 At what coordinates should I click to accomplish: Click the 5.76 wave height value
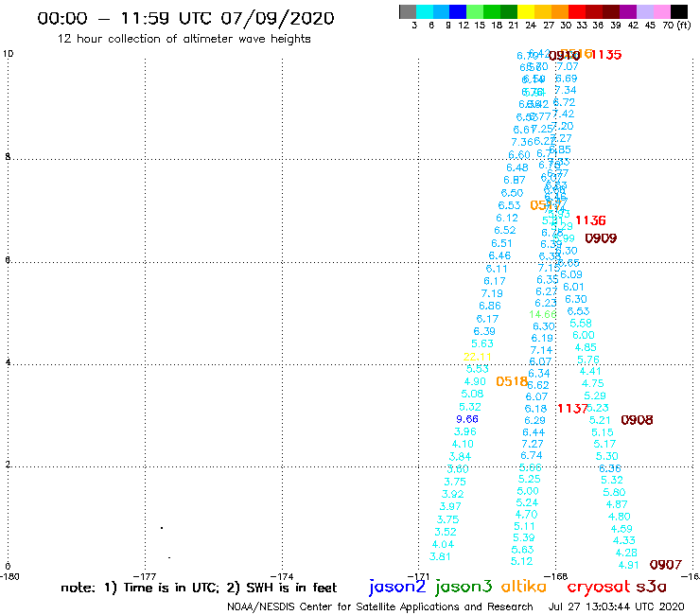[588, 360]
